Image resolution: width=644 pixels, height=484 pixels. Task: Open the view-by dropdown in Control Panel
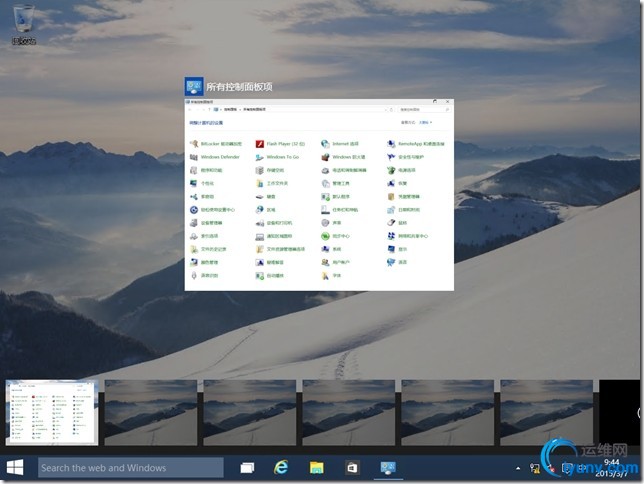point(424,122)
